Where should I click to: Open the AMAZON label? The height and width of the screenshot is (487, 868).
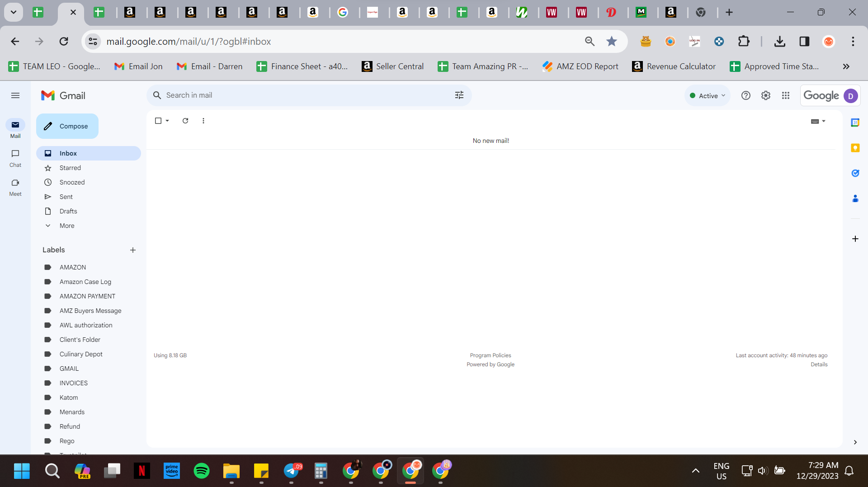pos(89,267)
